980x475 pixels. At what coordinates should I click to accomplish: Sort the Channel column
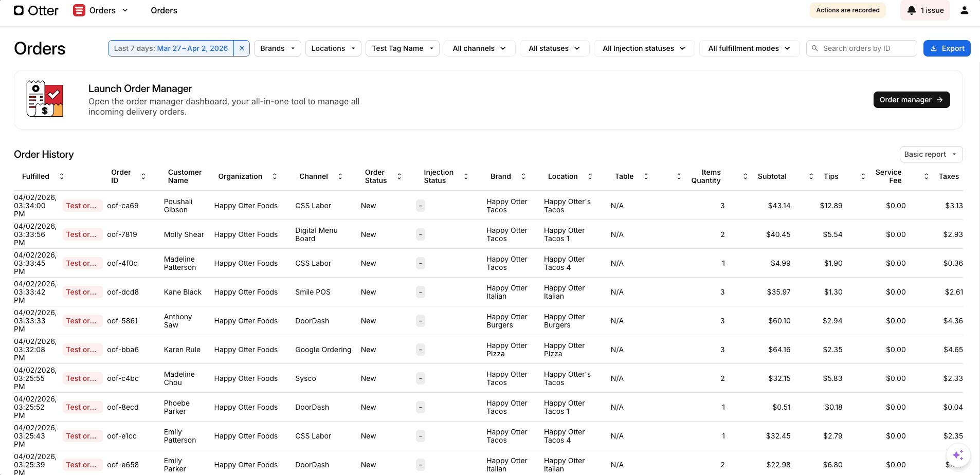click(x=340, y=176)
